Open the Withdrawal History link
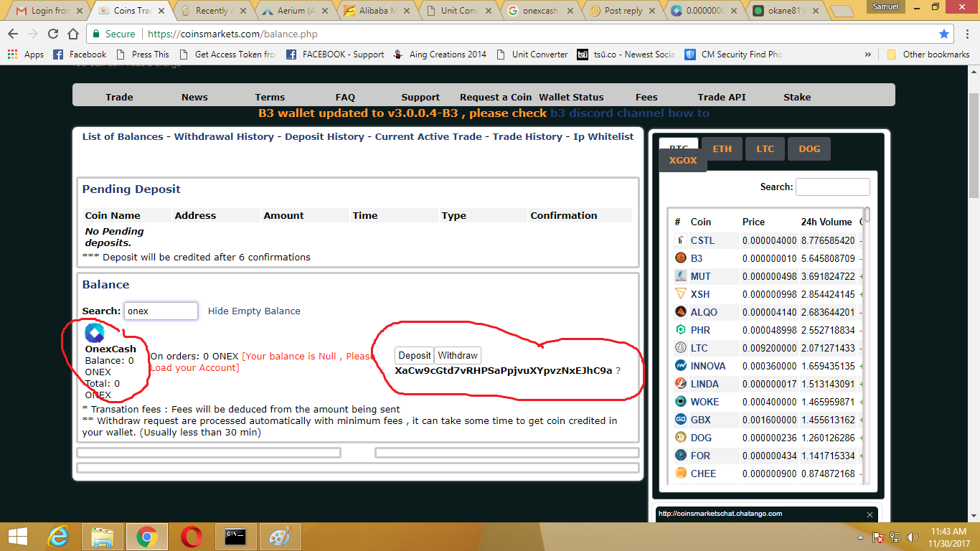Screen dimensions: 980x551 point(224,136)
